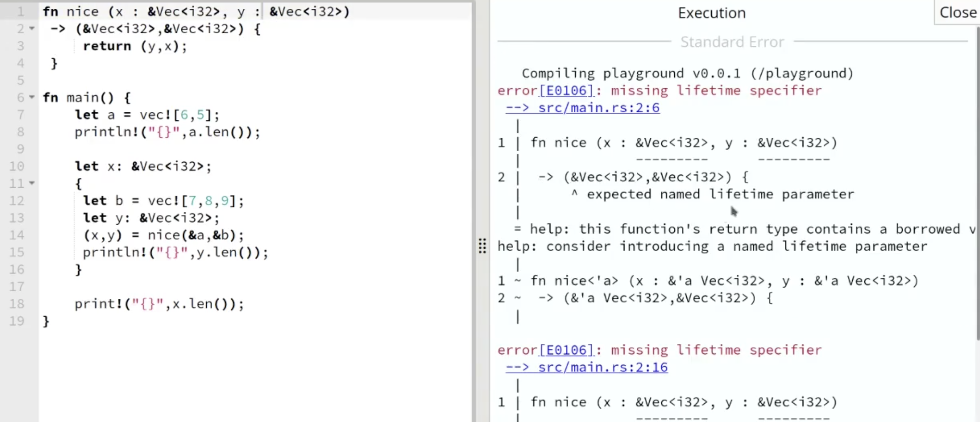Viewport: 980px width, 422px height.
Task: Click the 'Standard Error' section heading
Action: click(x=732, y=42)
